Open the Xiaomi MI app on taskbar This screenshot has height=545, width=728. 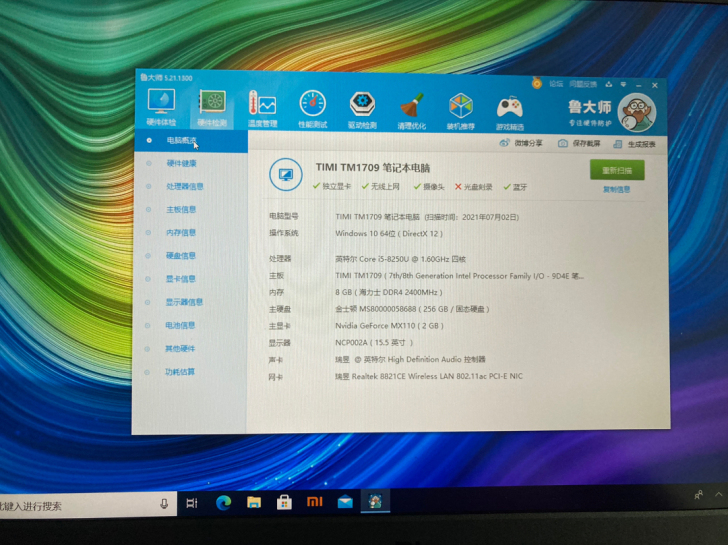click(x=315, y=501)
